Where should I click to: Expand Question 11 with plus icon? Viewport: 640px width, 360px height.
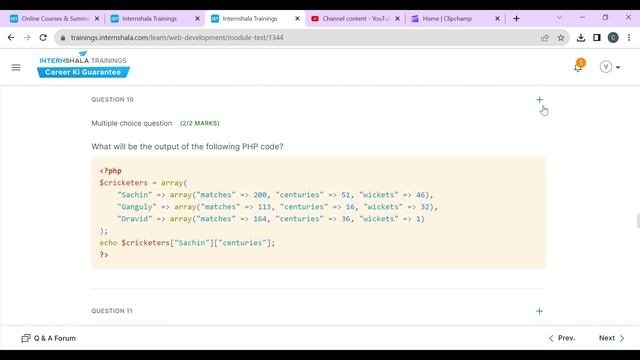539,311
